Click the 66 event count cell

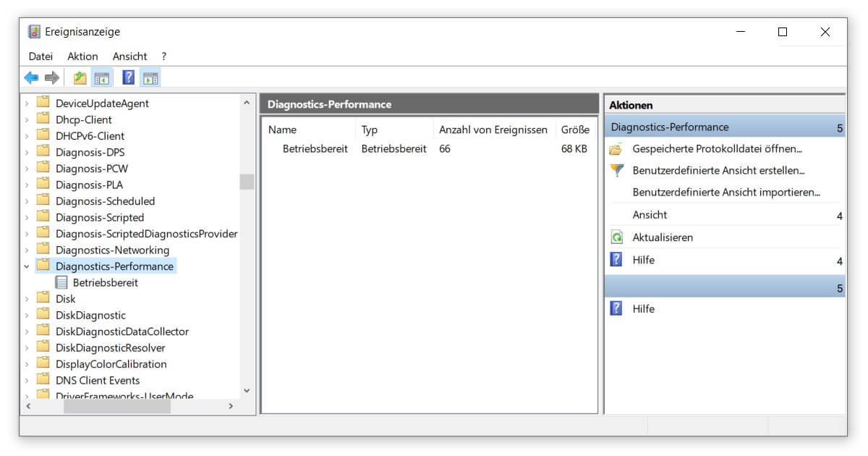coord(445,149)
